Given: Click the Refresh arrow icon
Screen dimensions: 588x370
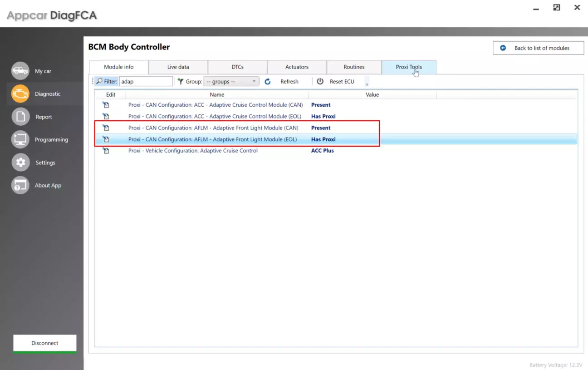Looking at the screenshot, I should pyautogui.click(x=268, y=82).
